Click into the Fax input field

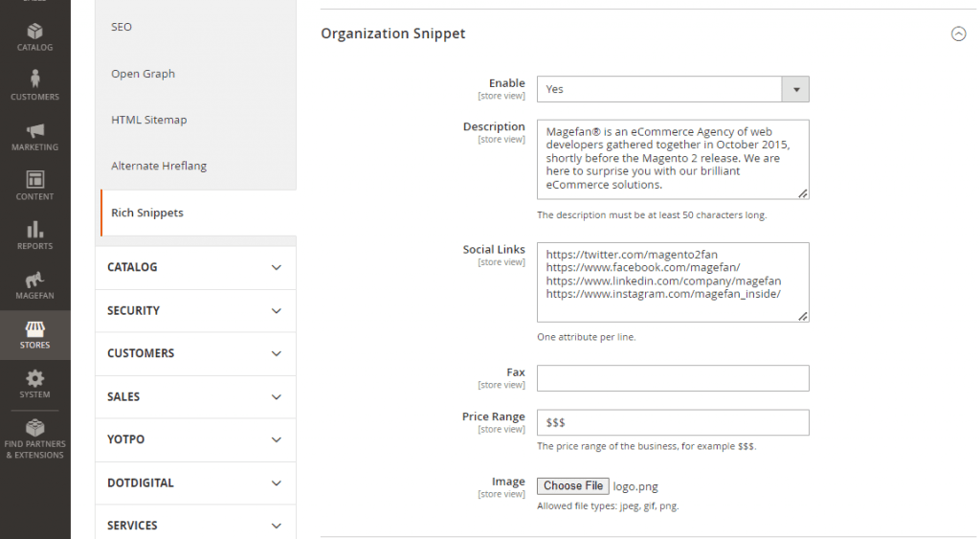tap(673, 378)
